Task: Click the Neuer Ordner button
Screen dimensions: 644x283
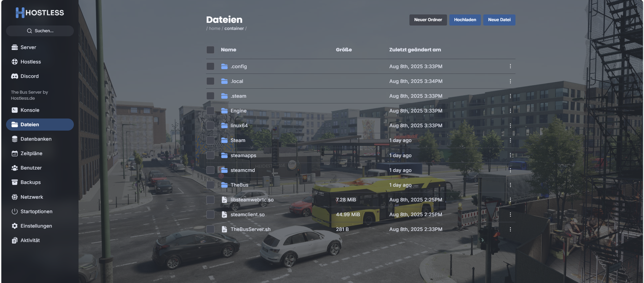Action: coord(428,20)
